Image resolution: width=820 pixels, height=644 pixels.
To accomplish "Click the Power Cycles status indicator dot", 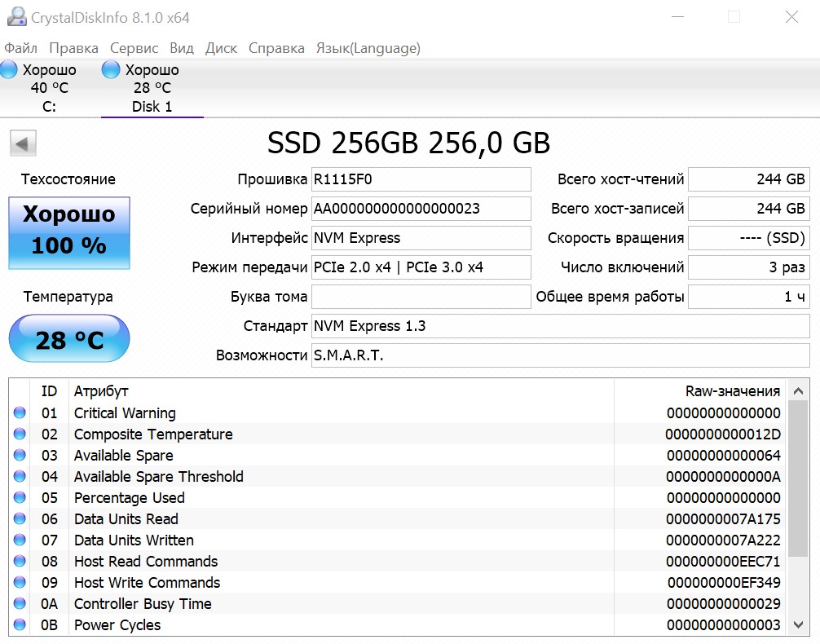I will [x=20, y=625].
